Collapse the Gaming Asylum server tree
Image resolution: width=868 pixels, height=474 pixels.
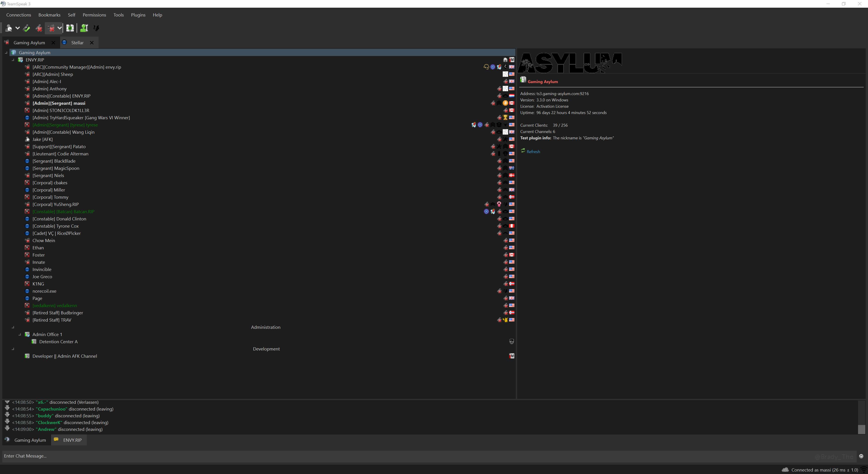(x=6, y=53)
